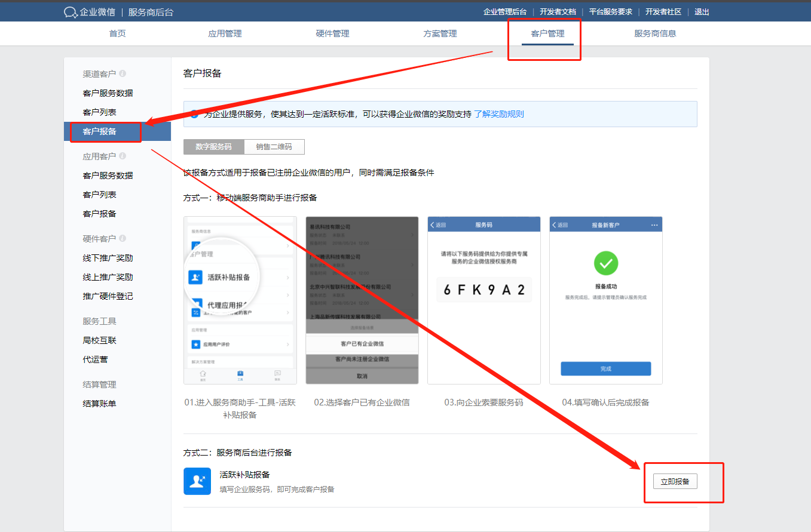
Task: Select 数字服务码 tab
Action: (x=214, y=147)
